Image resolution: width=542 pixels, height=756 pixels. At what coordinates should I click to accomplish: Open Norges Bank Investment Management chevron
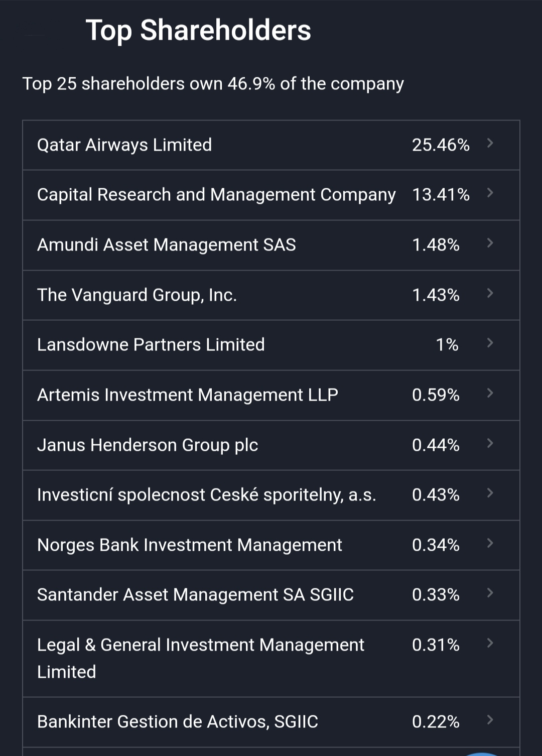[490, 543]
